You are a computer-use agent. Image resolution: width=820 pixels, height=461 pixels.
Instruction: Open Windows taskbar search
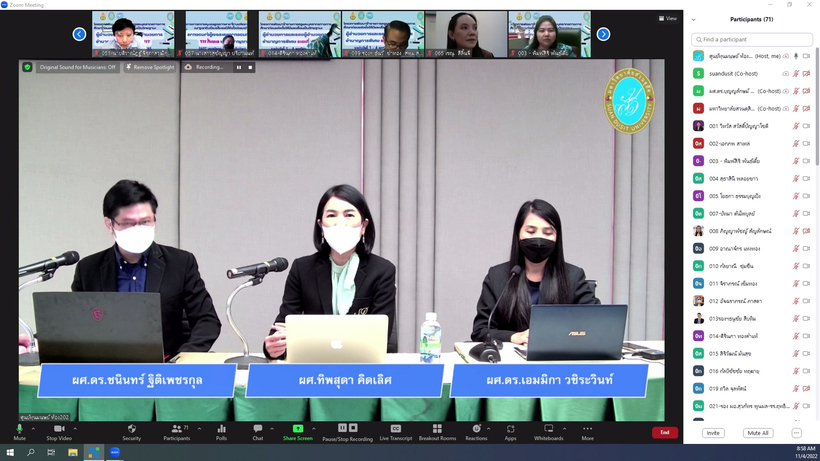tap(30, 452)
